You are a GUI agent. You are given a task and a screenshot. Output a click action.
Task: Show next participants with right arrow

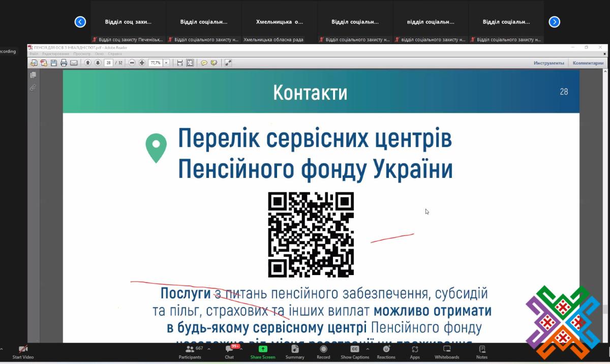tap(555, 22)
